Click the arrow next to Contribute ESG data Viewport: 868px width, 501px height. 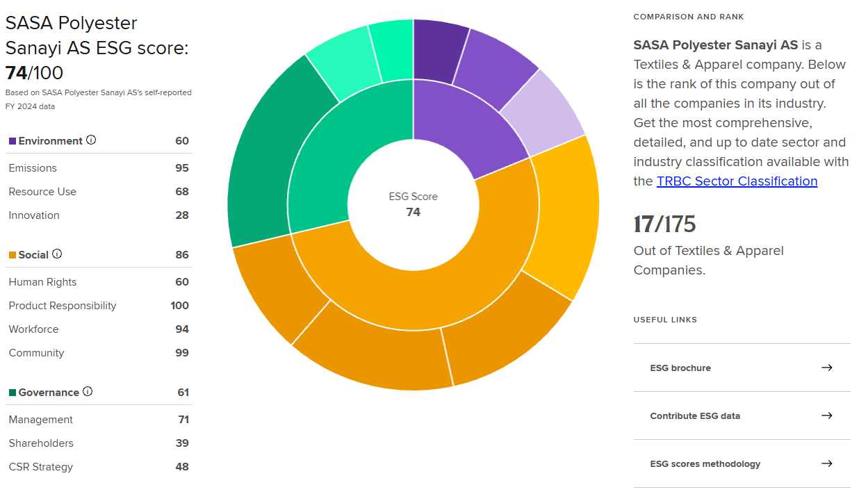pos(826,416)
